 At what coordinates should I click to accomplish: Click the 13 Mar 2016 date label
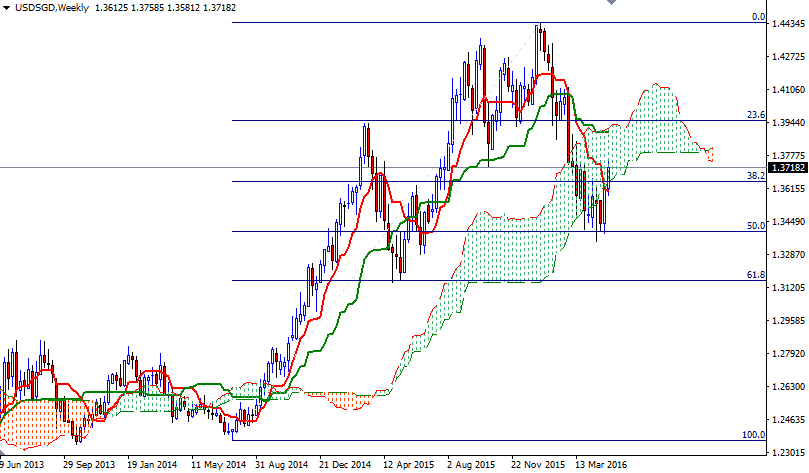602,465
